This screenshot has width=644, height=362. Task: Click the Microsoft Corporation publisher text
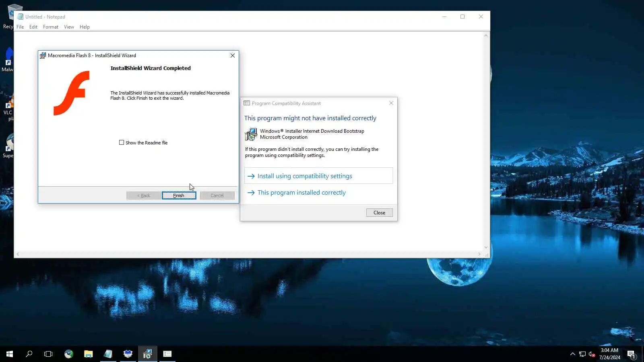pos(284,137)
